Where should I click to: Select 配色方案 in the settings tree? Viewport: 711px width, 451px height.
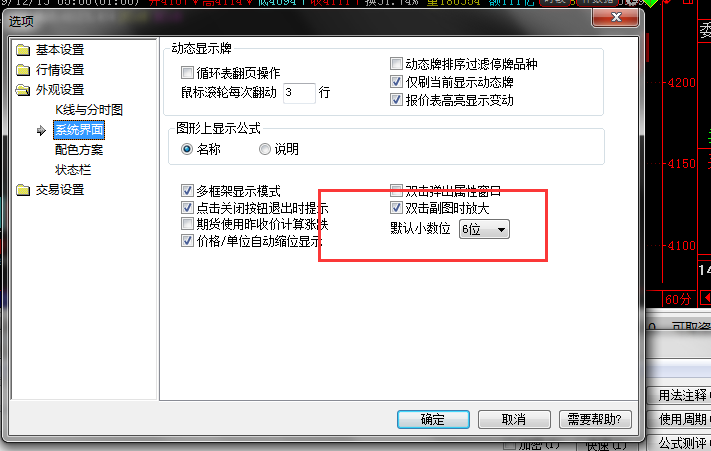79,150
